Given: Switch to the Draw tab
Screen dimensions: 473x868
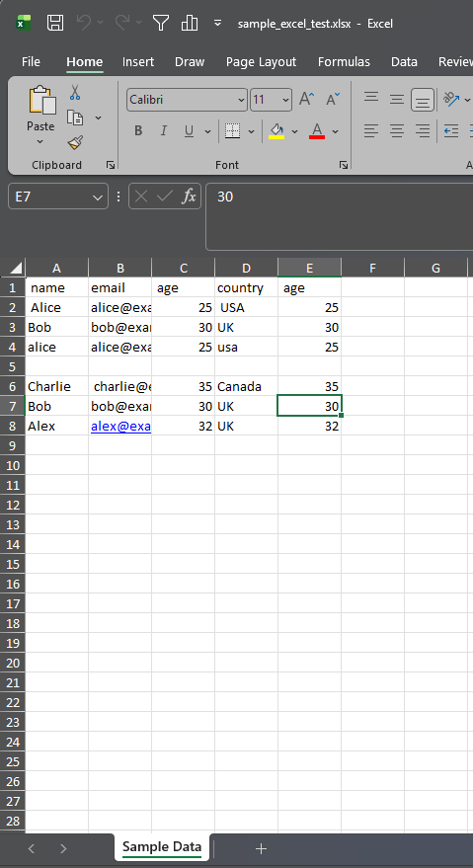Looking at the screenshot, I should click(x=190, y=61).
